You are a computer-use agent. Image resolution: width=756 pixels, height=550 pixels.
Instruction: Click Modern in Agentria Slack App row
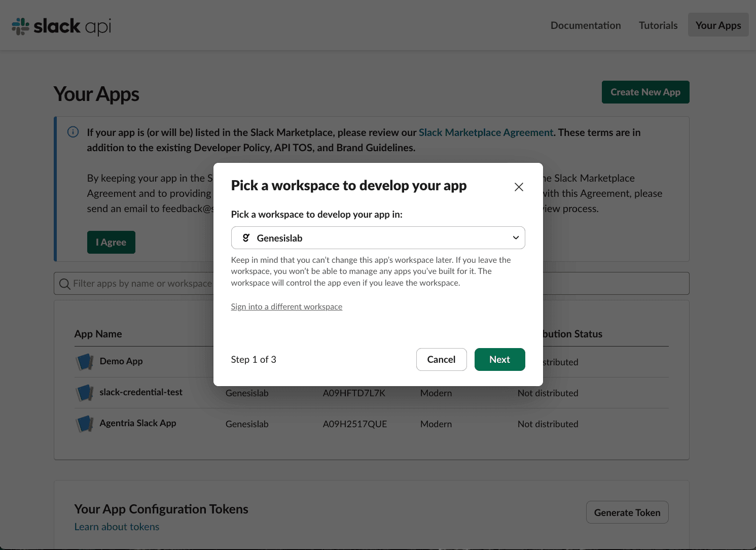pos(436,424)
